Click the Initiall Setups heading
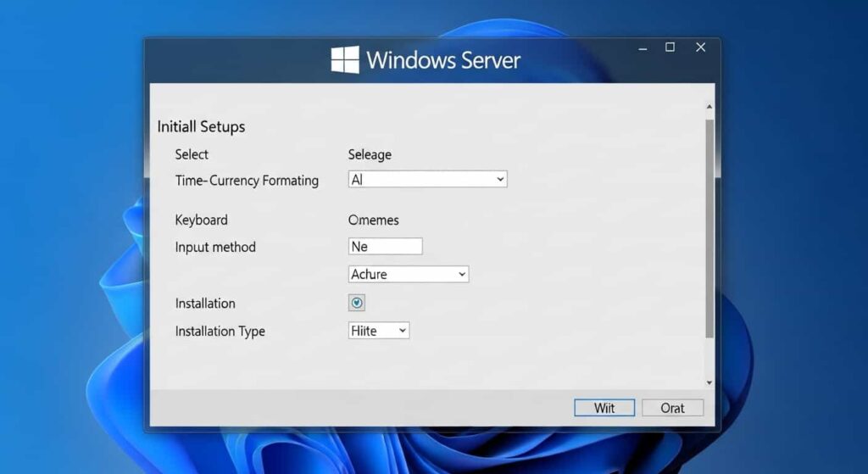 tap(201, 127)
